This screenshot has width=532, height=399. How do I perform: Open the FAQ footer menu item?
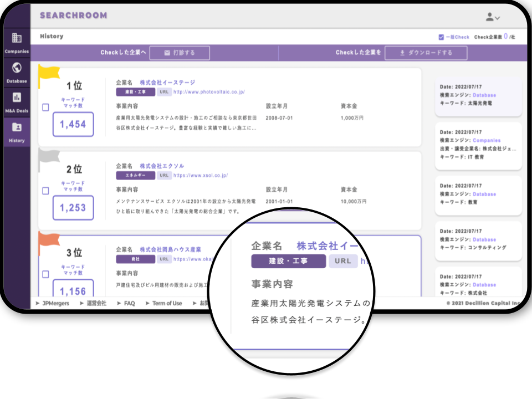[130, 303]
